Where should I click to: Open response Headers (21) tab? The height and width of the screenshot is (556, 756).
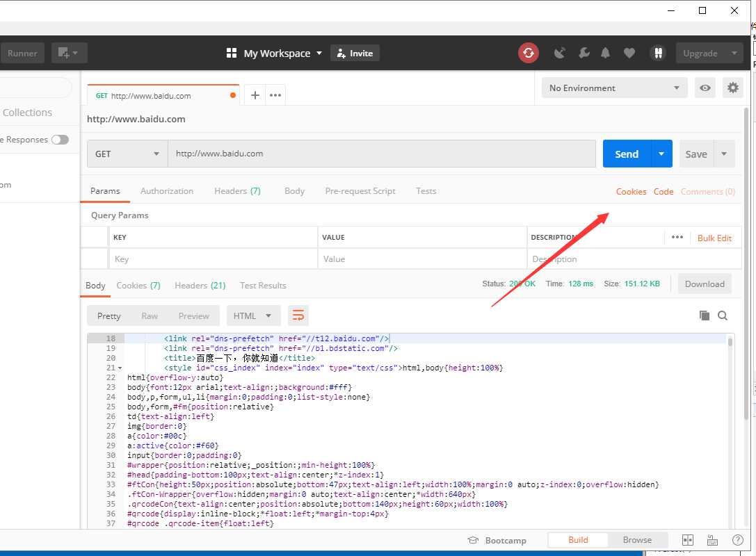200,285
